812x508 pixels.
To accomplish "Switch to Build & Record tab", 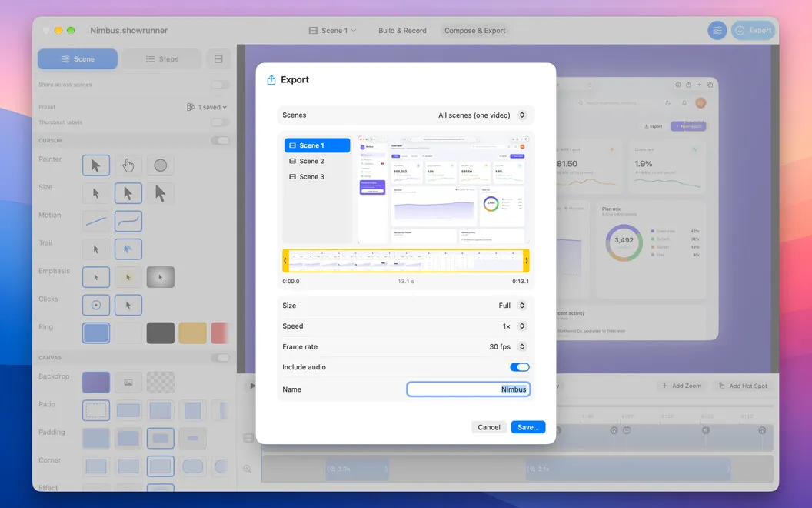I will click(402, 31).
